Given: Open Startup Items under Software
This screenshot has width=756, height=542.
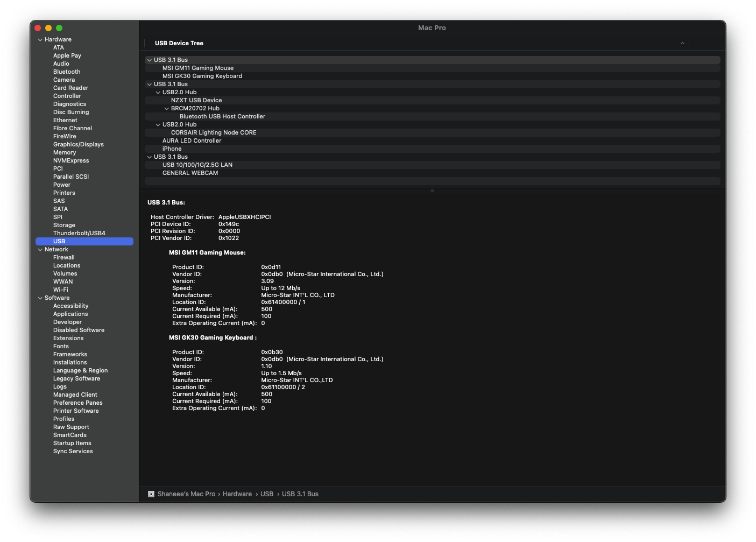Looking at the screenshot, I should click(x=72, y=443).
